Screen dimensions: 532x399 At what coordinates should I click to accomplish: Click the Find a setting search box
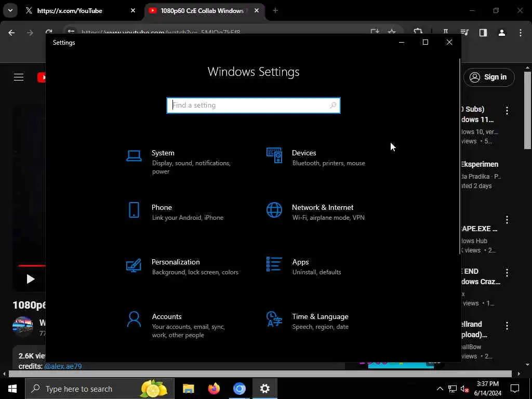(x=254, y=105)
